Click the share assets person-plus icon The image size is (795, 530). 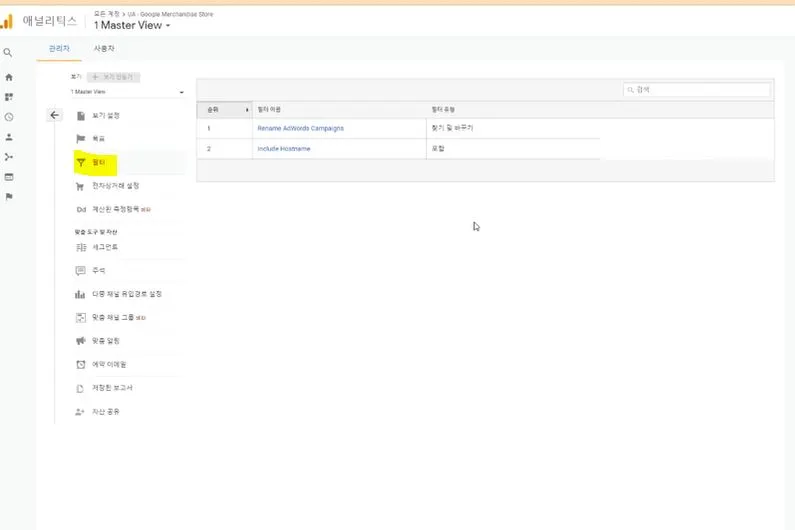click(80, 412)
